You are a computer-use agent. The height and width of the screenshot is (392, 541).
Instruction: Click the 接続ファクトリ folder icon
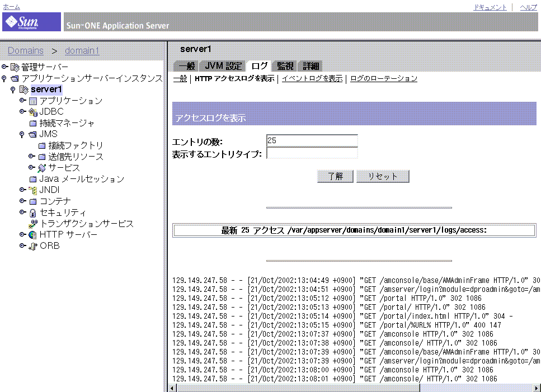[x=42, y=146]
